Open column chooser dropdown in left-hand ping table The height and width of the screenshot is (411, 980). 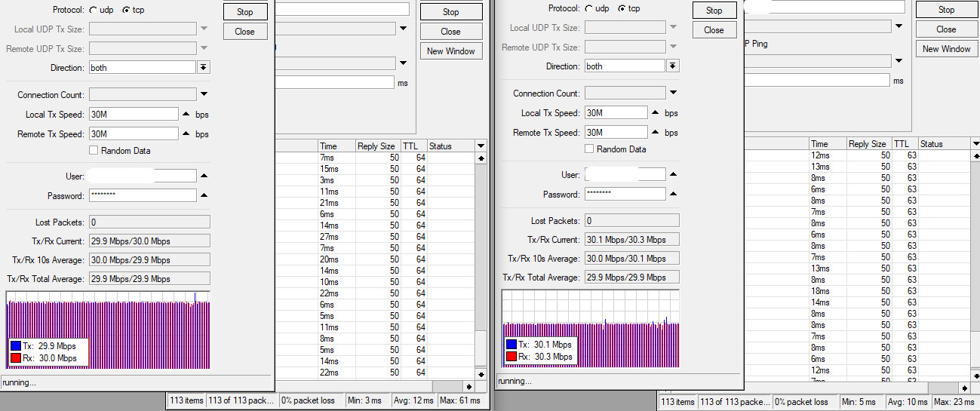click(481, 146)
